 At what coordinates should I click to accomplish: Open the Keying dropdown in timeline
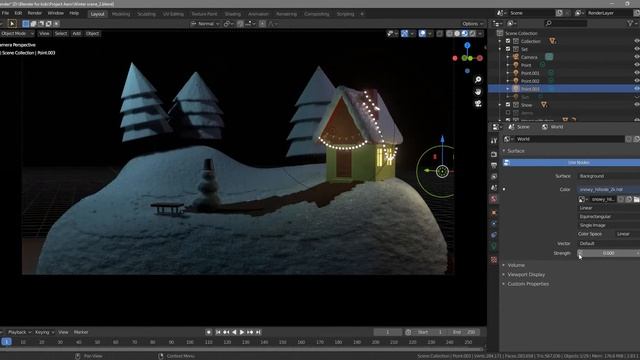44,332
